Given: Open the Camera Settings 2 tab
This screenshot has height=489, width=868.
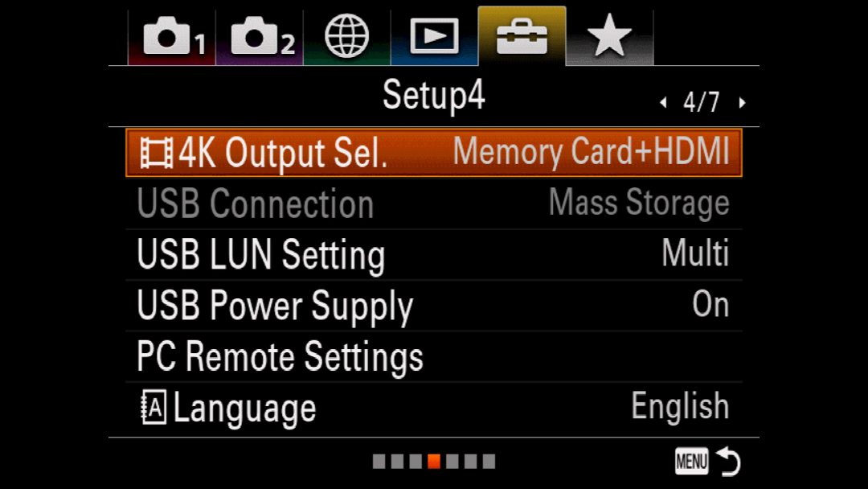Looking at the screenshot, I should [259, 37].
